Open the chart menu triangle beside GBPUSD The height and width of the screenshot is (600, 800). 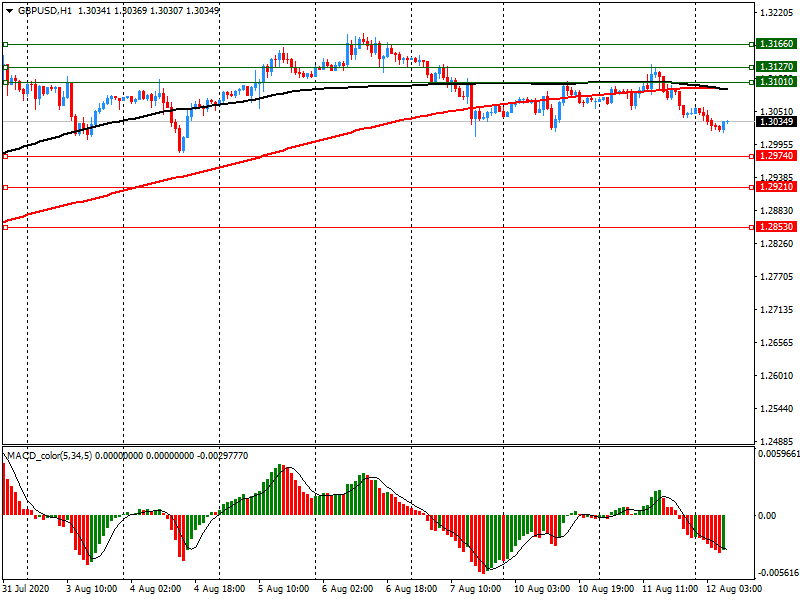point(9,11)
